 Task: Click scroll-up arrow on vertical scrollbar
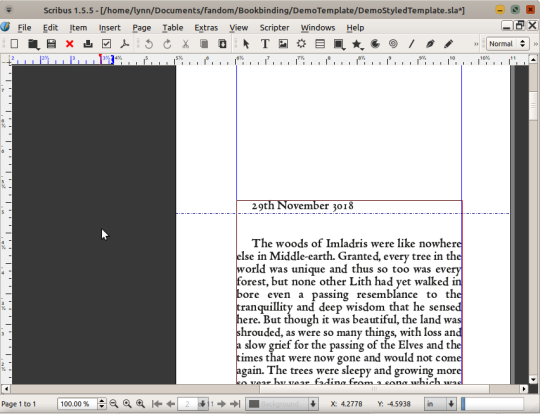point(533,60)
